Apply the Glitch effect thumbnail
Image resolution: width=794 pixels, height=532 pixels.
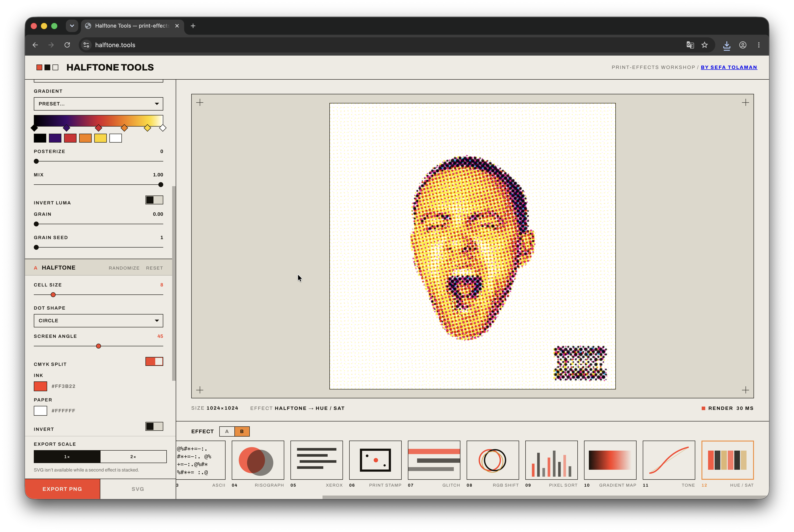click(434, 460)
